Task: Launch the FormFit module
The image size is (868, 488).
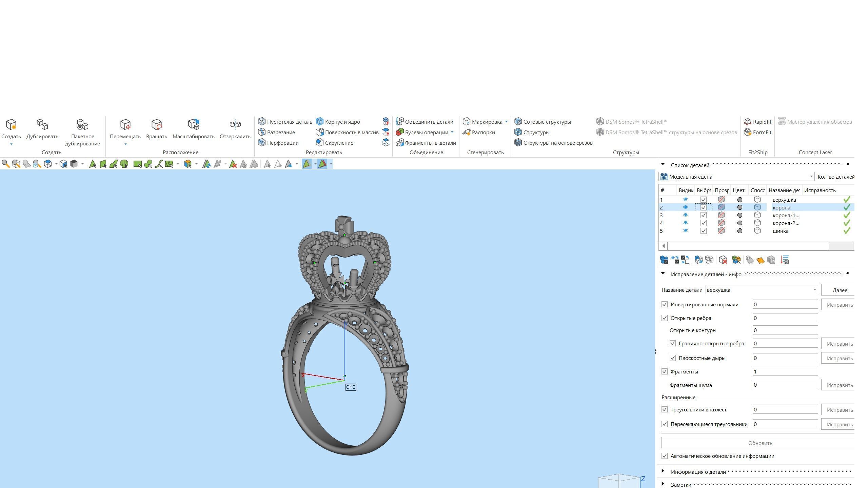Action: [757, 132]
